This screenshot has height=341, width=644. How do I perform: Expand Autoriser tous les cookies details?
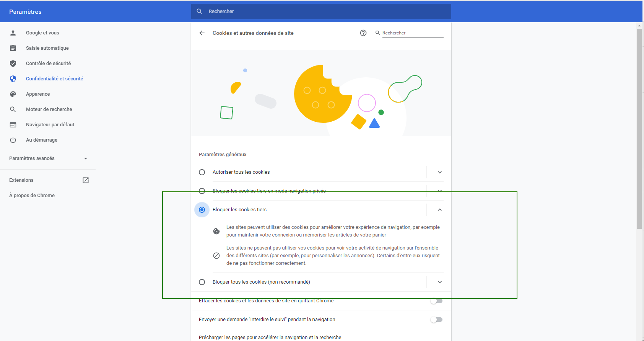coord(440,172)
